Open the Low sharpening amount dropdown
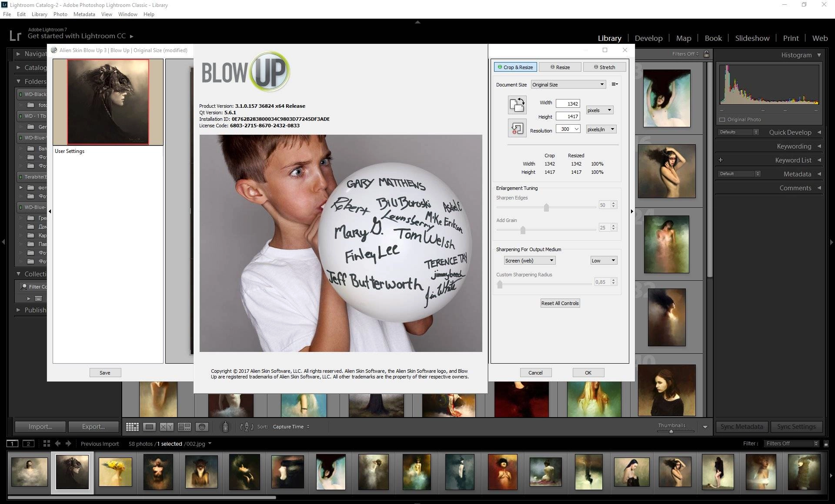The image size is (835, 504). 603,260
